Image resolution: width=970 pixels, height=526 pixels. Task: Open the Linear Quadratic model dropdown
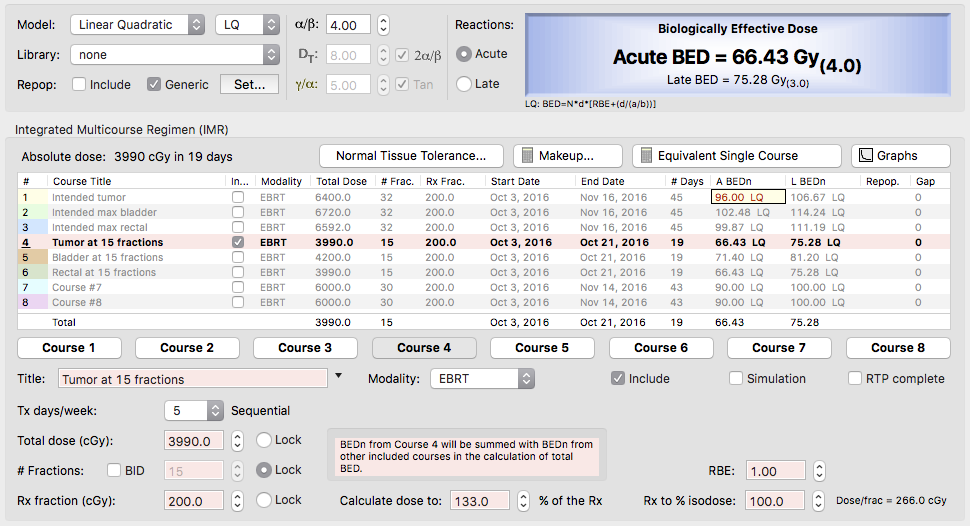click(x=139, y=25)
